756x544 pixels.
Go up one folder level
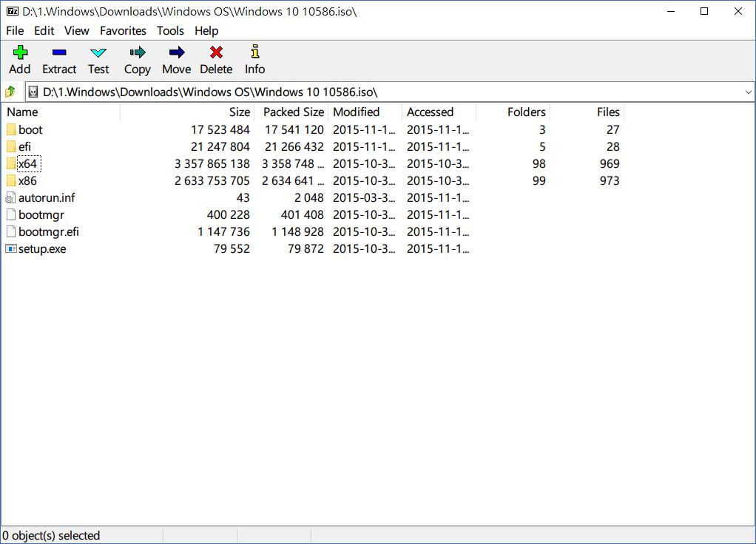point(10,92)
